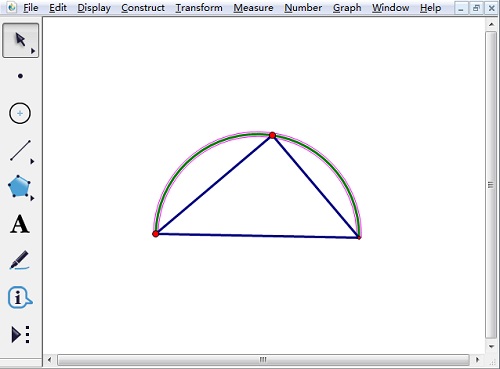Viewport: 500px width, 369px height.
Task: Open the Construct menu
Action: coord(143,8)
